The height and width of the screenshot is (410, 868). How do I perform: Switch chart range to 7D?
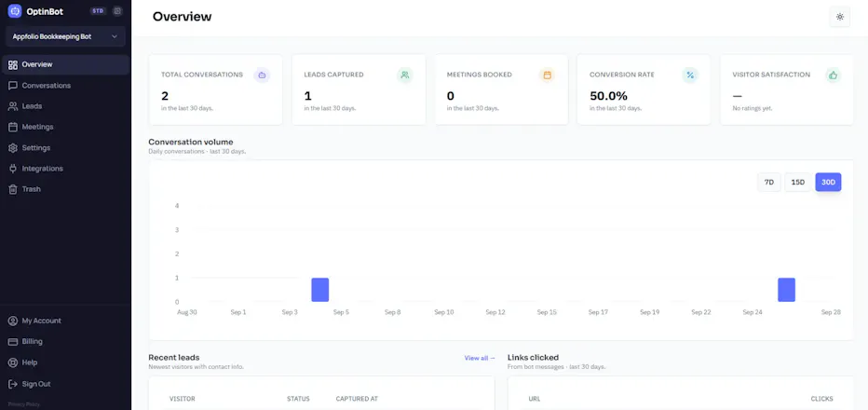point(769,183)
